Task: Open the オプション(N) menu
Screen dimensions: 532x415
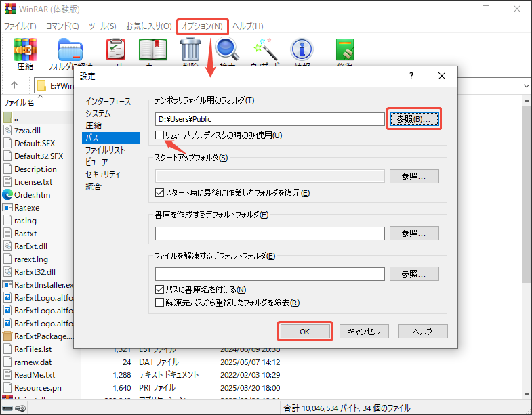Action: click(202, 26)
